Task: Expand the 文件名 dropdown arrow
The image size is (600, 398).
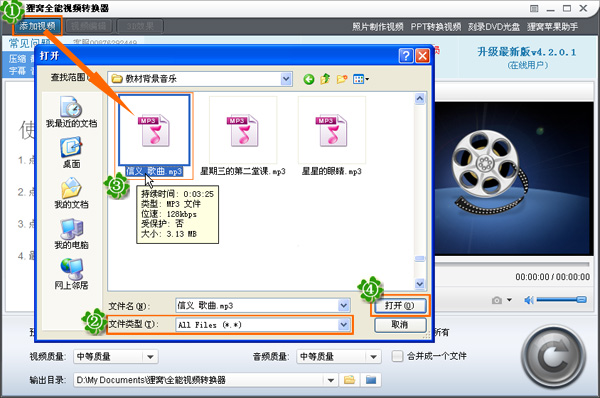Action: click(344, 305)
